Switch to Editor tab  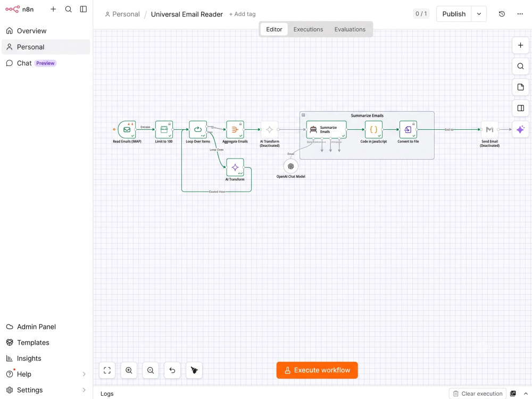click(x=274, y=29)
